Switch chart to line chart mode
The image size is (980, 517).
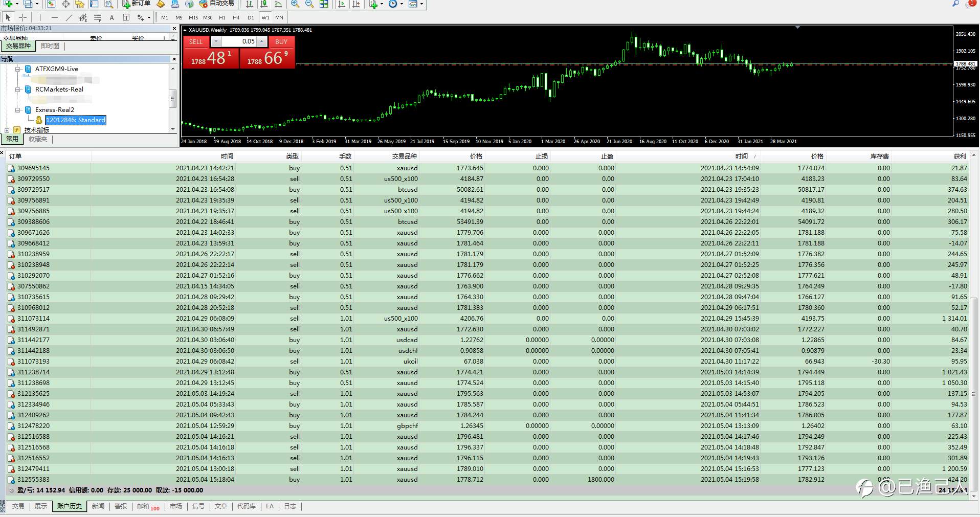pos(278,4)
